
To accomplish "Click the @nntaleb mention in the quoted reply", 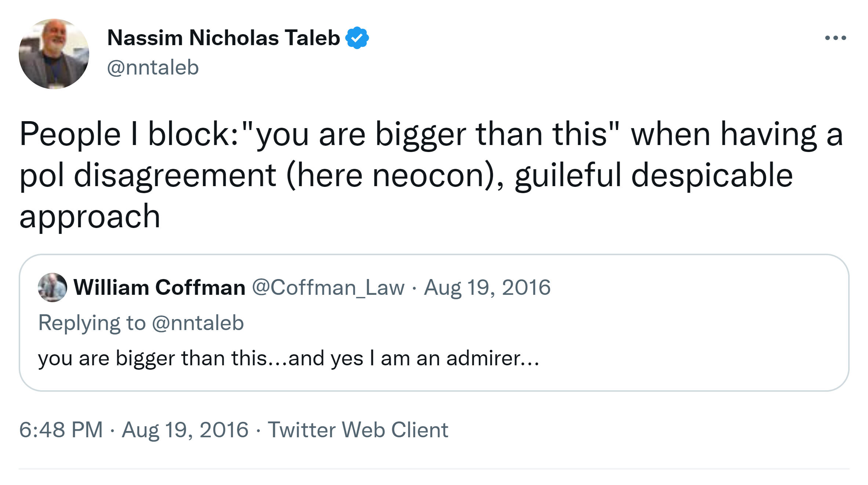I will click(x=198, y=323).
